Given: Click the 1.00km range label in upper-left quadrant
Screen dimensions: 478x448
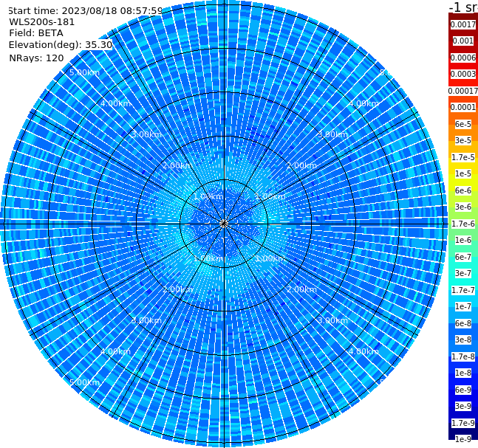Looking at the screenshot, I should 208,196.
